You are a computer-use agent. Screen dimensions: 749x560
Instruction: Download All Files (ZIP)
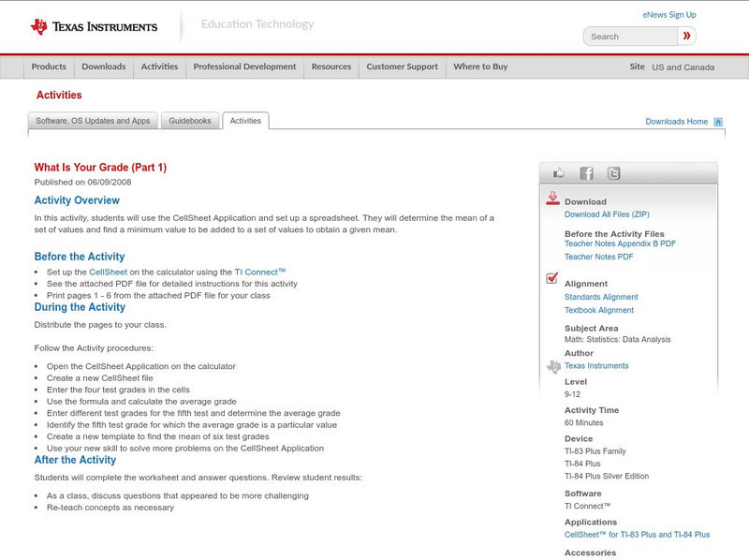click(607, 214)
